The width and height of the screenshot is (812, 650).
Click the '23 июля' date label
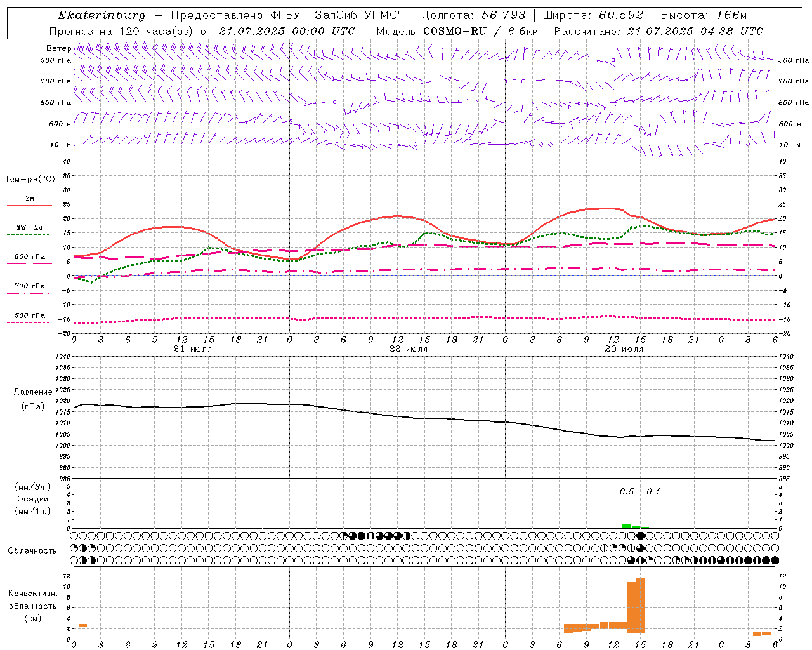pos(624,349)
